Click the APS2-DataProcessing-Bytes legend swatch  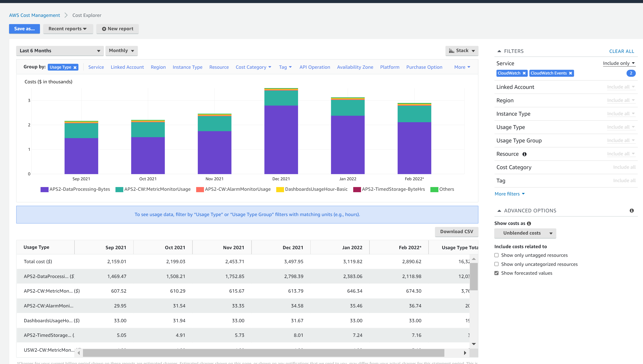[x=44, y=190]
